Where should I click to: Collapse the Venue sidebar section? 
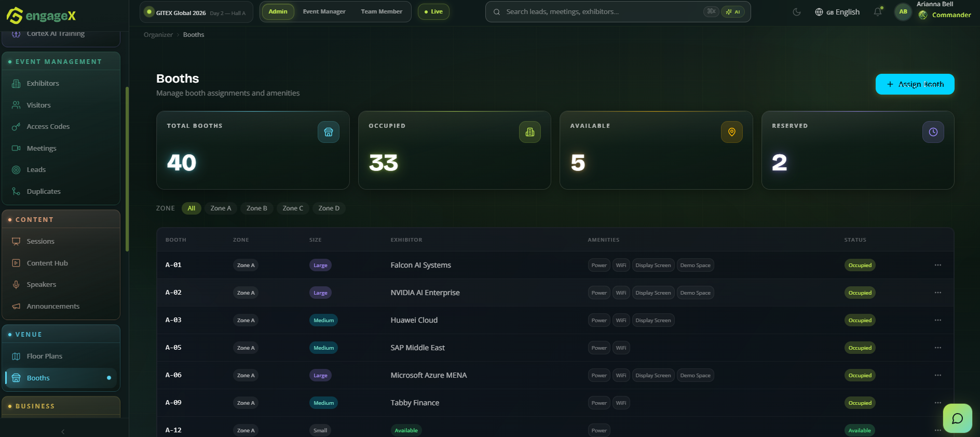(x=61, y=334)
